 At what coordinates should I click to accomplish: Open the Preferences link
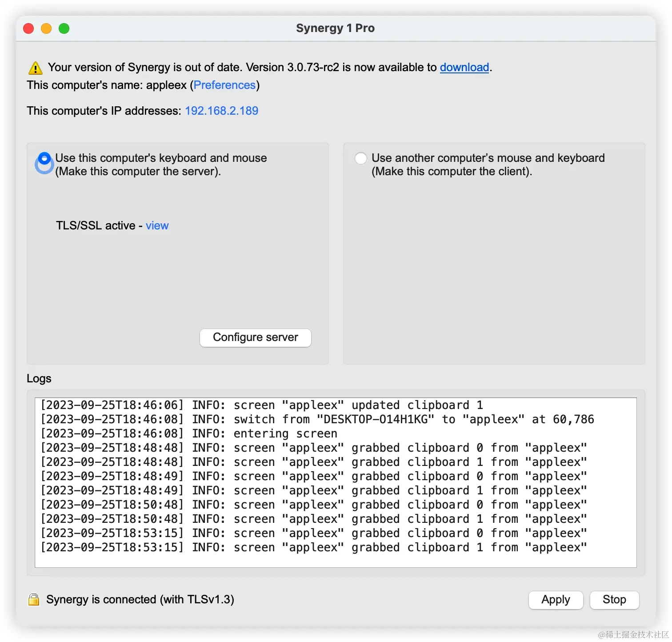coord(224,85)
